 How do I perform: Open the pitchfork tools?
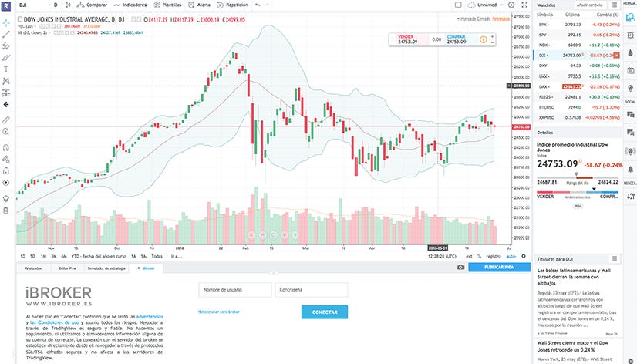click(x=6, y=46)
